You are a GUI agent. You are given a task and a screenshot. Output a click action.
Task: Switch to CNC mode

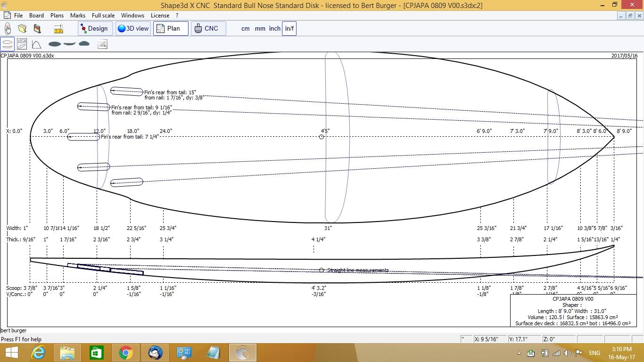(x=206, y=29)
